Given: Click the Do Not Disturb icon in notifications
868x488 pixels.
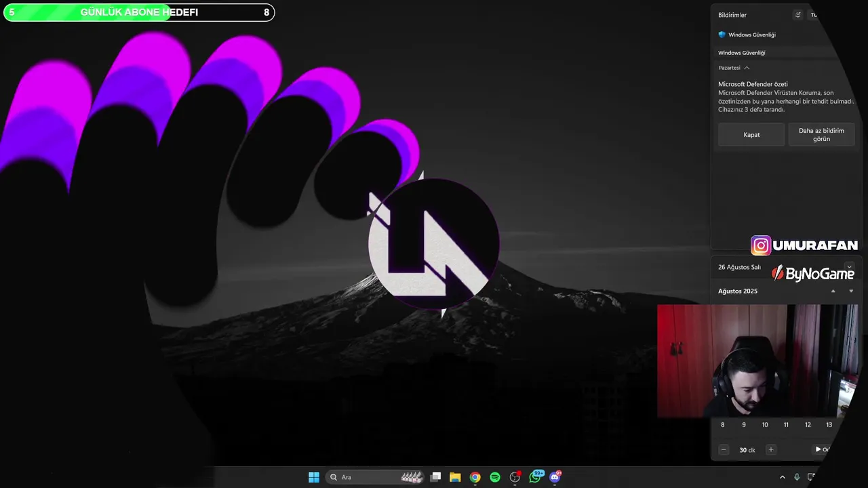Looking at the screenshot, I should coord(798,15).
